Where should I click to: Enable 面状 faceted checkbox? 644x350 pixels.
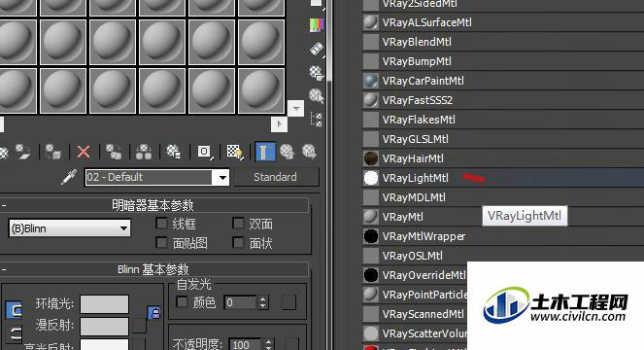click(x=238, y=243)
